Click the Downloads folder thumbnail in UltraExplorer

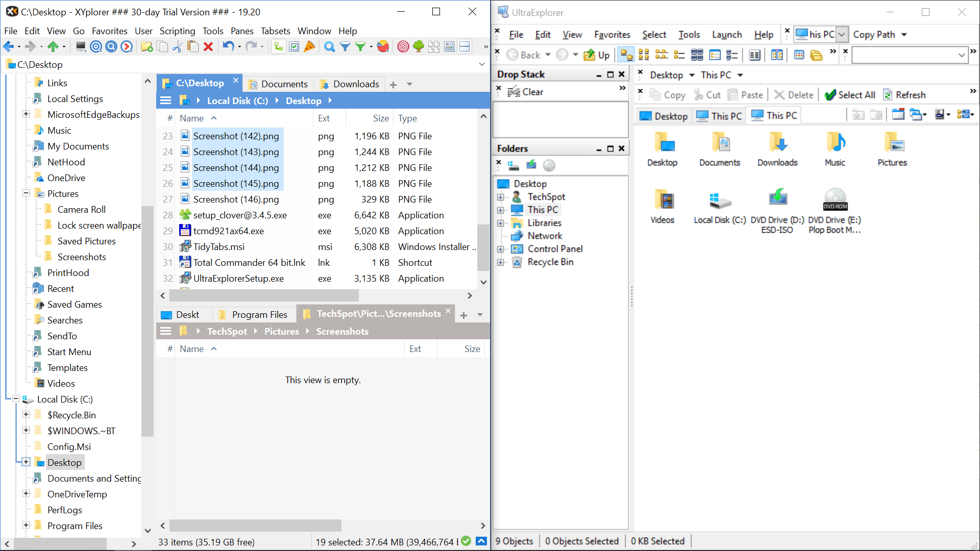777,148
